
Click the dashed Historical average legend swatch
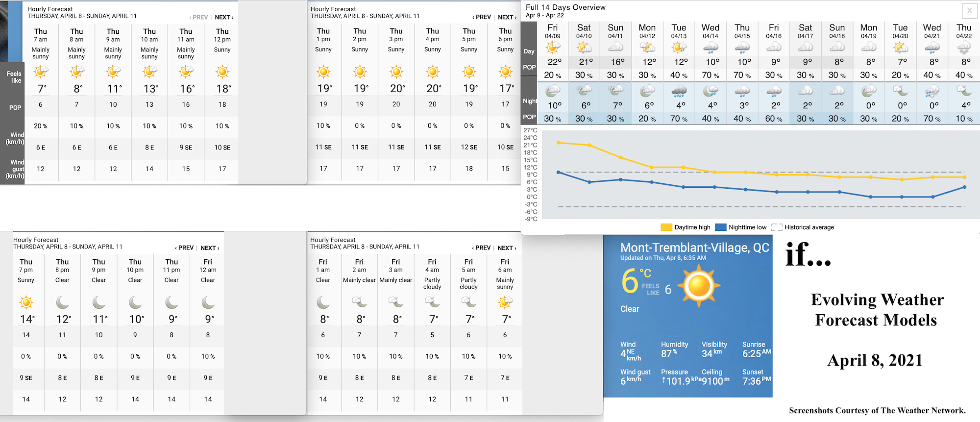point(777,227)
